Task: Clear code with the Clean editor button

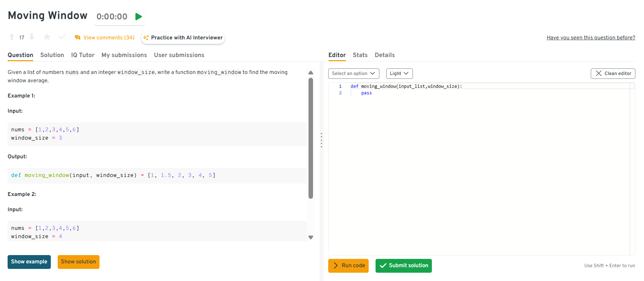Action: pos(613,74)
